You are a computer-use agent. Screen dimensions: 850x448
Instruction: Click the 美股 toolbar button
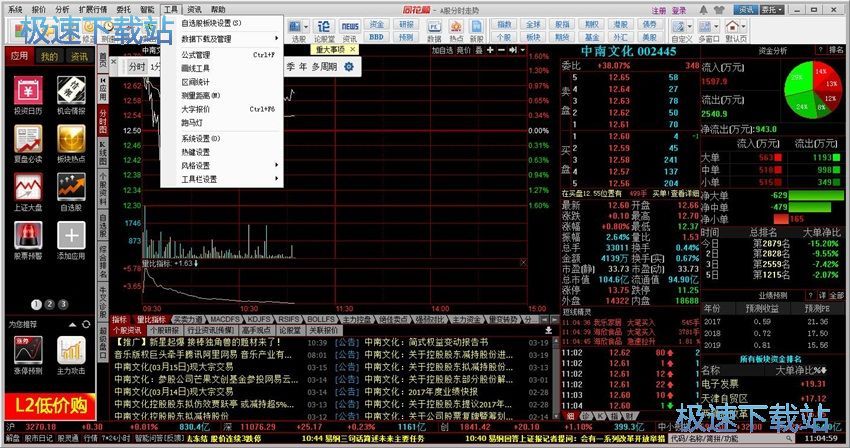point(649,37)
